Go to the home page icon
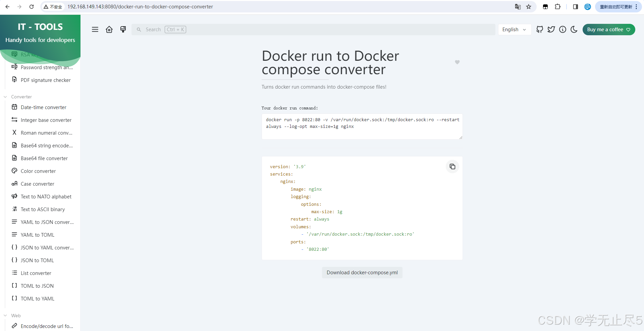644x331 pixels. point(109,30)
